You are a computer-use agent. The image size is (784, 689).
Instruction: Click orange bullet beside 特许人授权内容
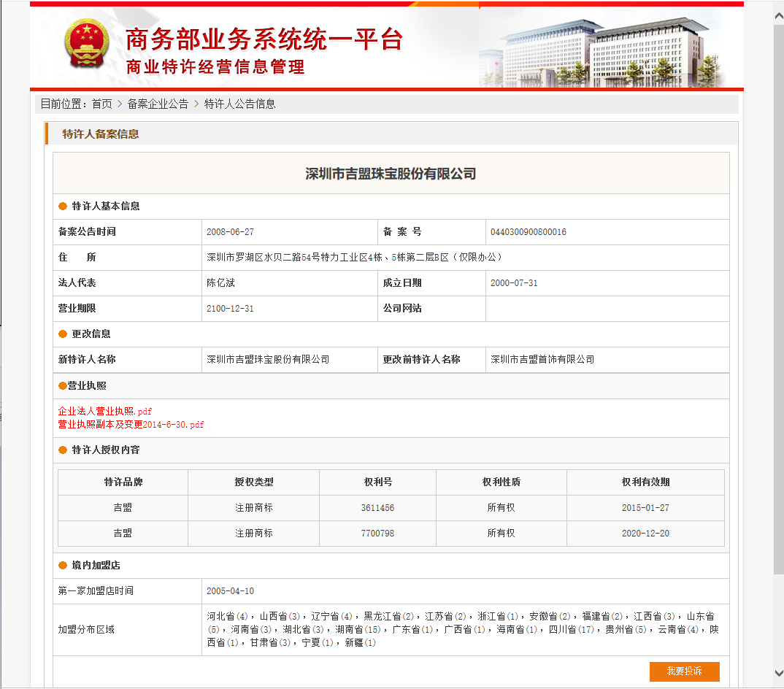(63, 450)
